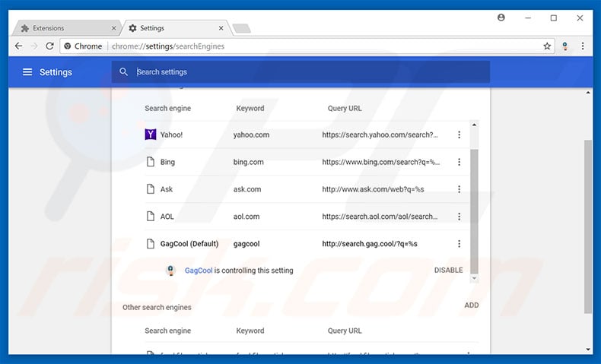Click the Other search engines heading
This screenshot has width=601, height=364.
click(157, 307)
